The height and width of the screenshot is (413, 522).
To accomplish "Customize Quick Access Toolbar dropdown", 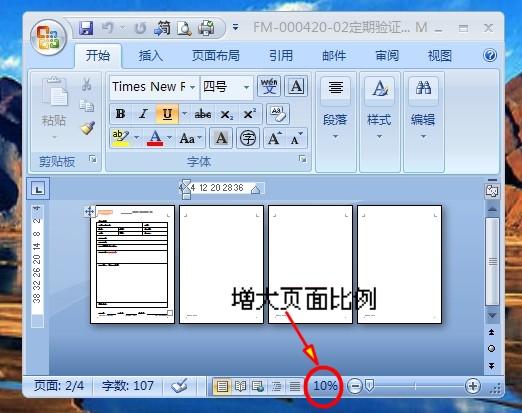I will tap(235, 28).
